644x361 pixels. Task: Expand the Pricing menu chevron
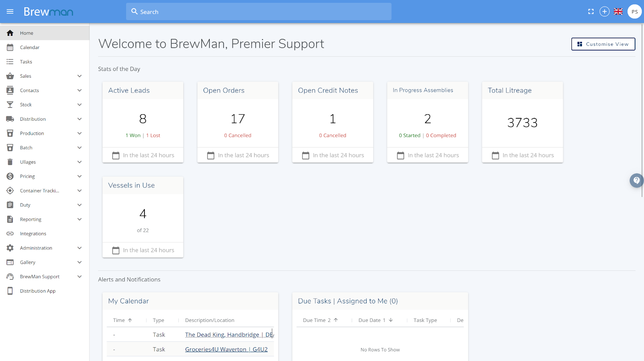coord(80,176)
